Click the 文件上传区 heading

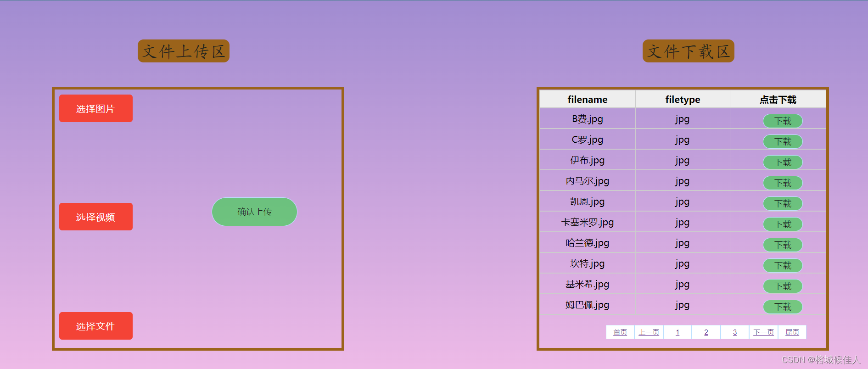(184, 51)
